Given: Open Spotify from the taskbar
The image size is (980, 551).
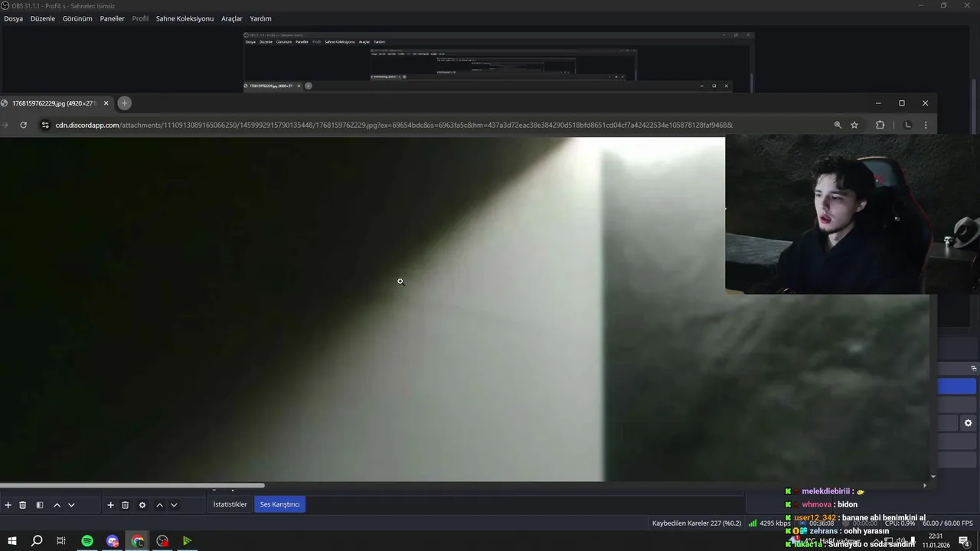Looking at the screenshot, I should pyautogui.click(x=87, y=541).
